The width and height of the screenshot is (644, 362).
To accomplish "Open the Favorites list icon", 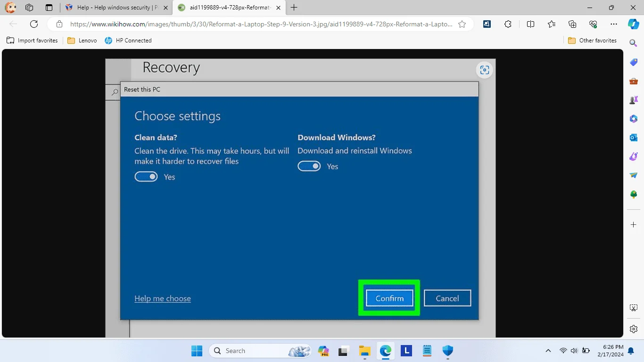I will pos(552,24).
